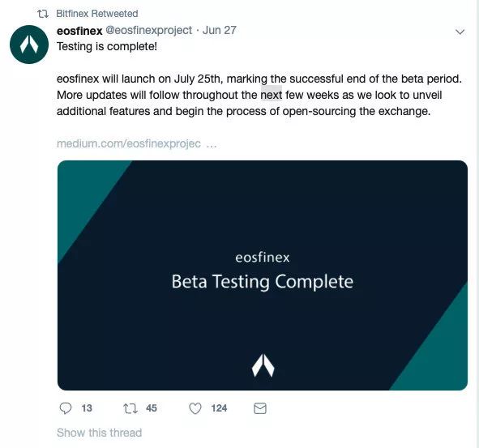Screen dimensions: 479x448
Task: Click the 45 retweets count
Action: [152, 408]
